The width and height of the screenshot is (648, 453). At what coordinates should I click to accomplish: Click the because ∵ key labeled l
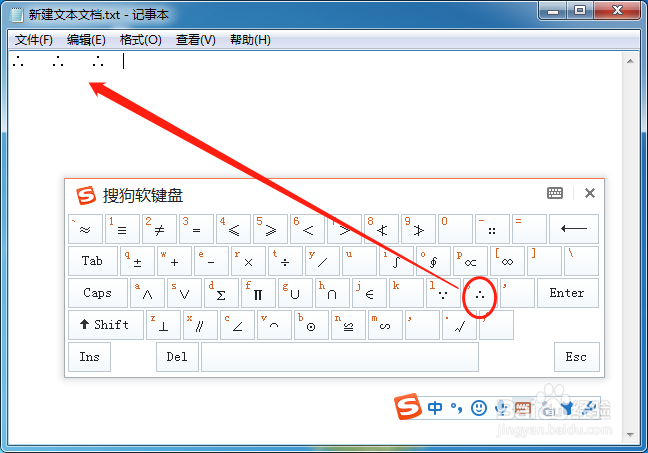pyautogui.click(x=443, y=293)
